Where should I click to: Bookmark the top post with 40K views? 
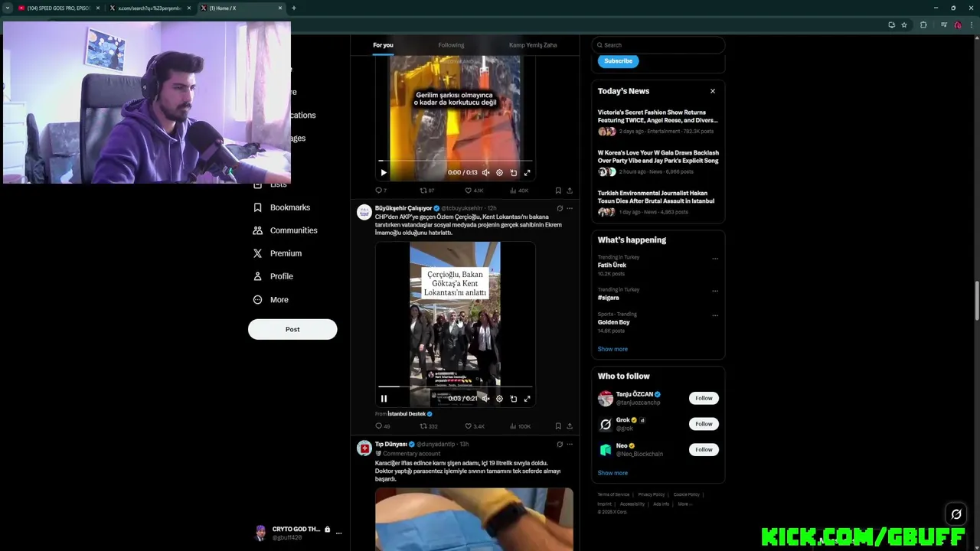[x=558, y=190]
